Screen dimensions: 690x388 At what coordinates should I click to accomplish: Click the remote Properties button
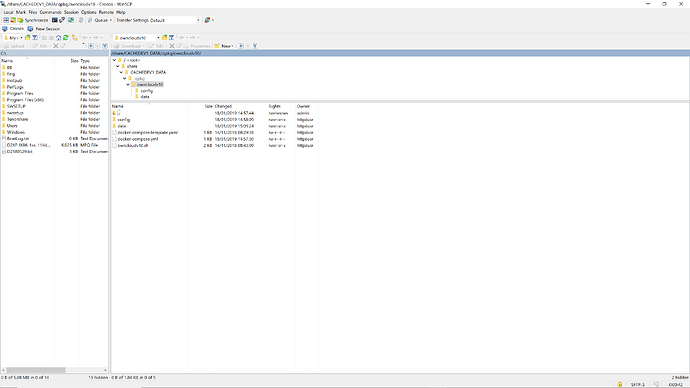pos(198,46)
